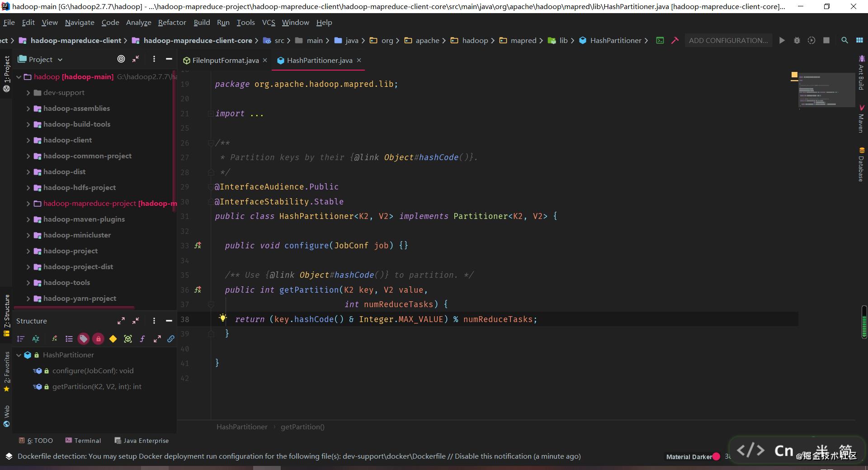
Task: Click the Material Darker theme indicator
Action: [693, 456]
